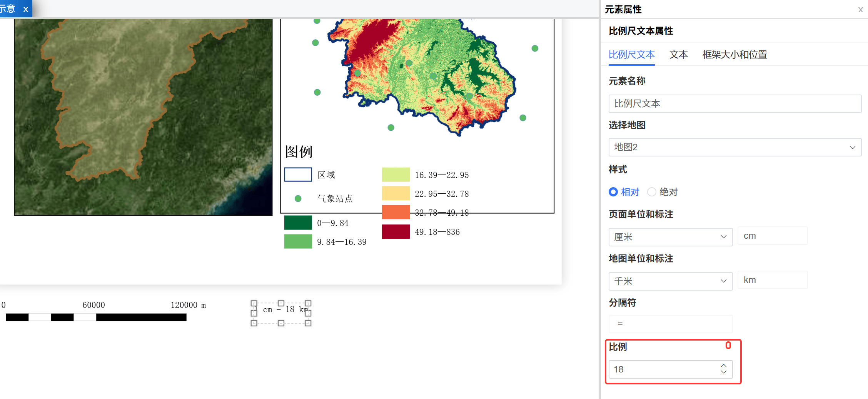Open the 千米 map unit dropdown
Viewport: 868px width, 399px height.
coord(670,281)
